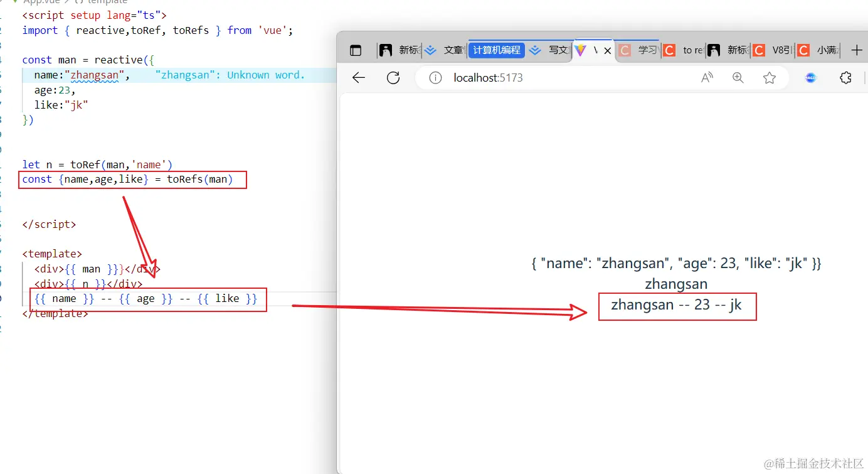The image size is (868, 474).
Task: Activate the Read Aloud icon
Action: [x=707, y=78]
